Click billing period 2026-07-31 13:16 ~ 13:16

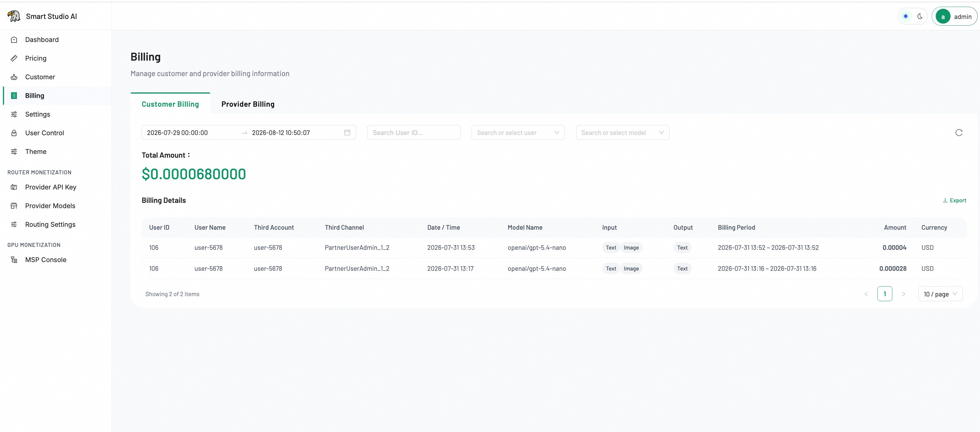pyautogui.click(x=767, y=268)
